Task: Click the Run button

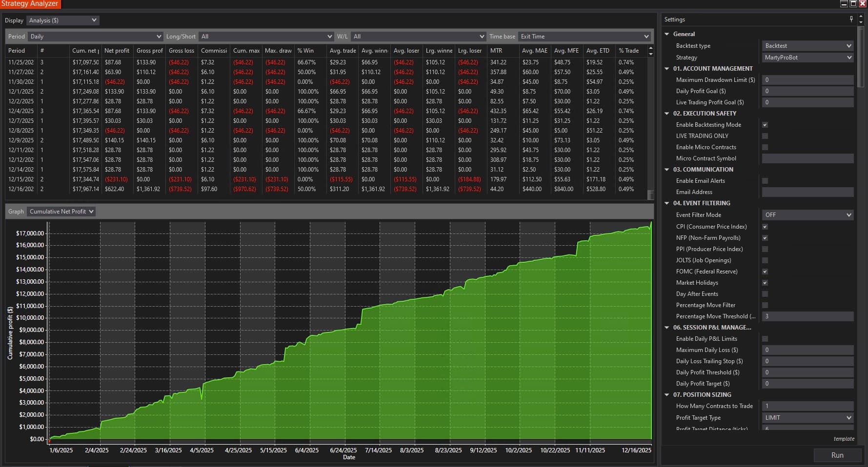Action: tap(837, 455)
